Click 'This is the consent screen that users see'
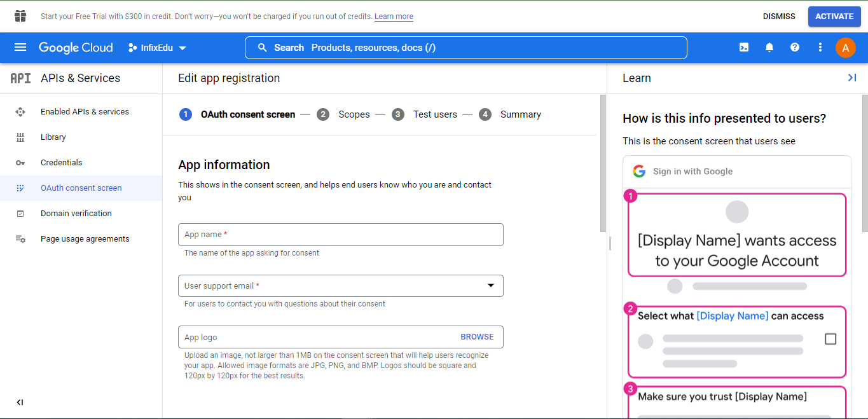Image resolution: width=868 pixels, height=419 pixels. point(709,141)
